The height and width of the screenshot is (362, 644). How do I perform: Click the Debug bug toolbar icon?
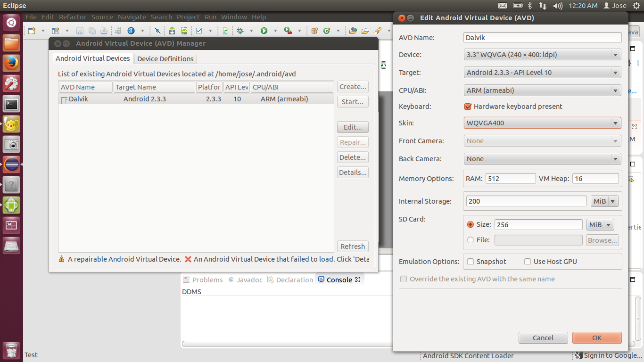click(x=240, y=31)
